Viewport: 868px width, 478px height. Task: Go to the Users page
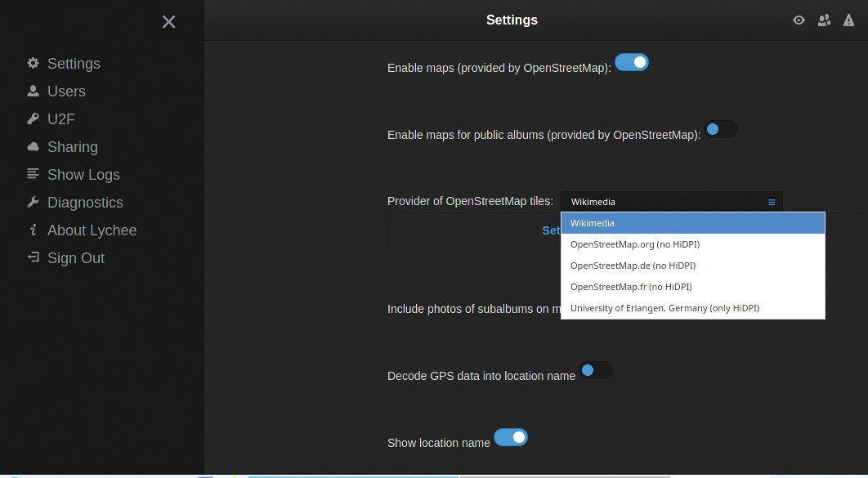click(x=66, y=92)
